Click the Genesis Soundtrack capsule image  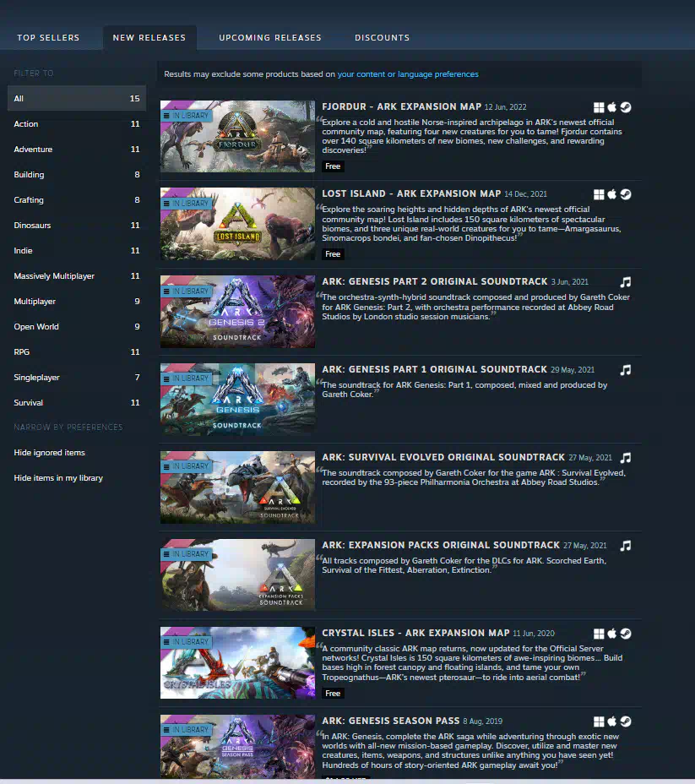238,400
